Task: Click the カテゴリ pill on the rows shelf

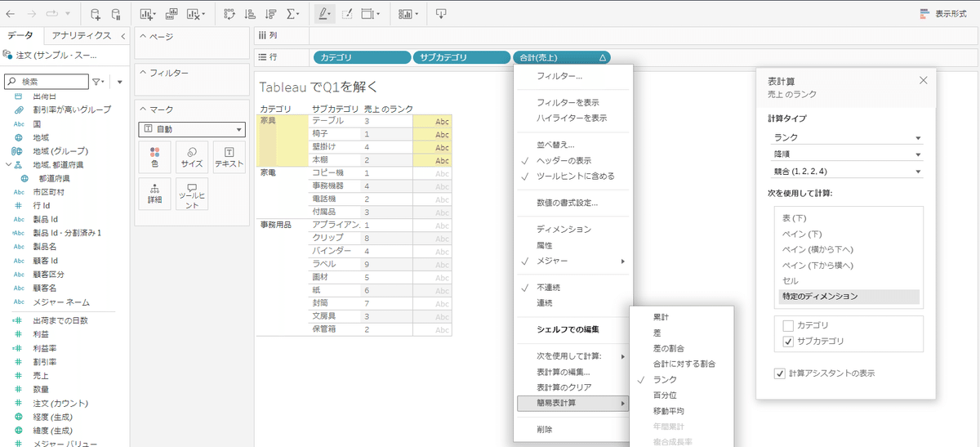Action: pyautogui.click(x=362, y=57)
